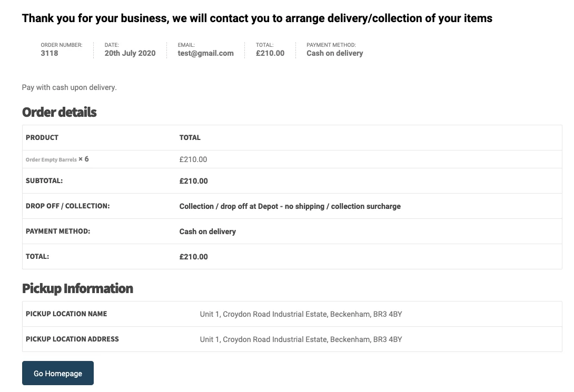This screenshot has width=574, height=392.
Task: Click the SUBTOTAL row label
Action: pos(44,181)
